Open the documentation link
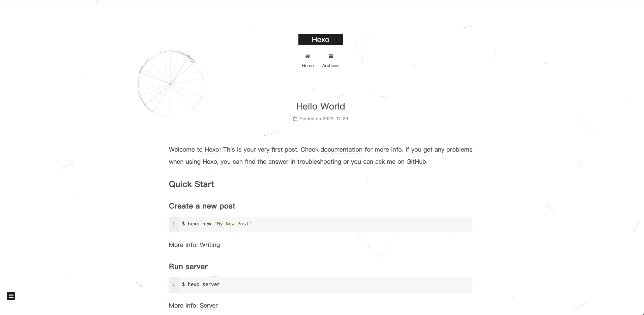Screen dimensions: 644x315 [x=341, y=150]
